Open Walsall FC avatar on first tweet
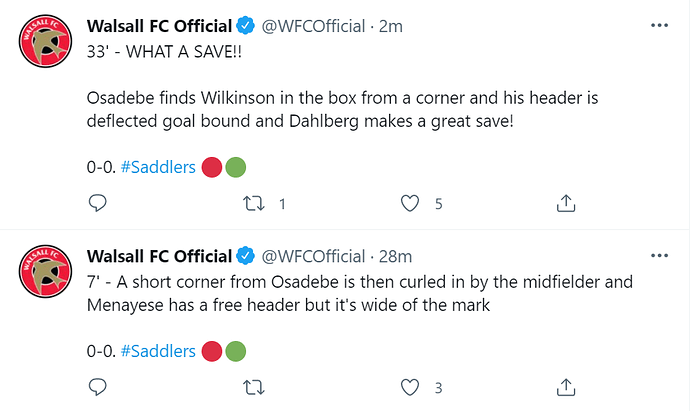Image resolution: width=690 pixels, height=411 pixels. pos(45,41)
